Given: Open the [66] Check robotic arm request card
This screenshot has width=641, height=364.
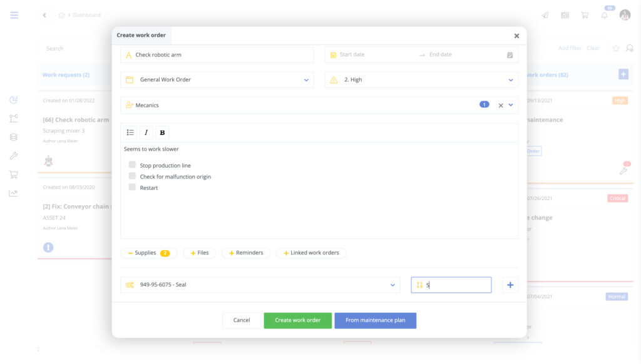Looking at the screenshot, I should [75, 133].
